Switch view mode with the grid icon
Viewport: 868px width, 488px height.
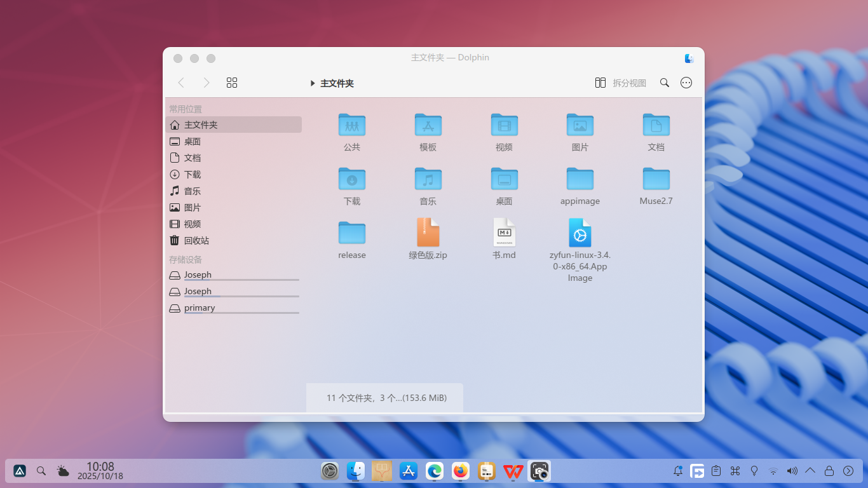click(232, 83)
